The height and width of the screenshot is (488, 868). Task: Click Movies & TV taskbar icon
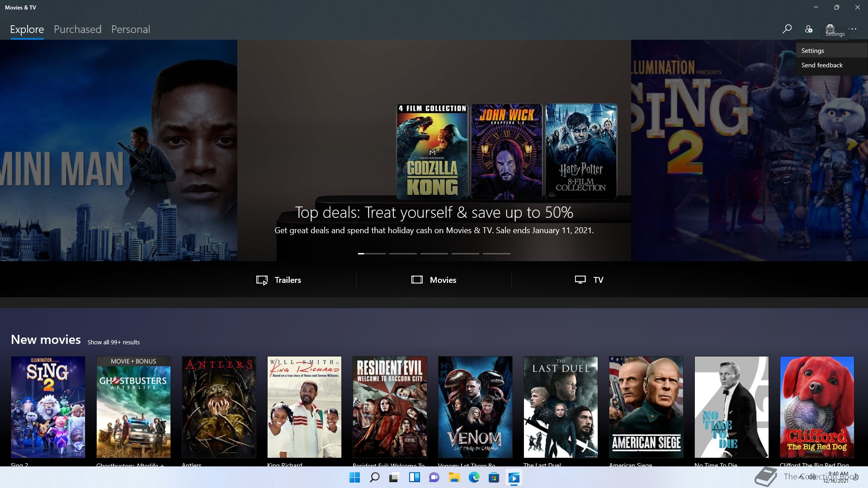pyautogui.click(x=514, y=478)
